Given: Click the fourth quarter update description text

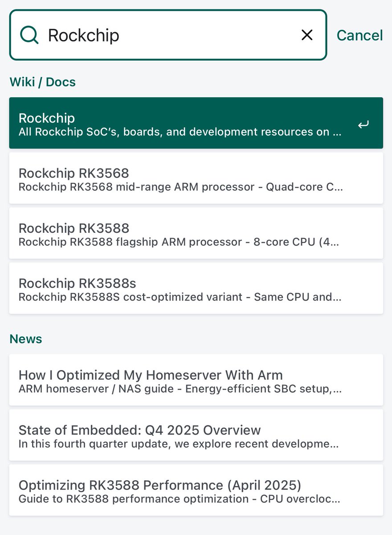Looking at the screenshot, I should click(x=179, y=444).
